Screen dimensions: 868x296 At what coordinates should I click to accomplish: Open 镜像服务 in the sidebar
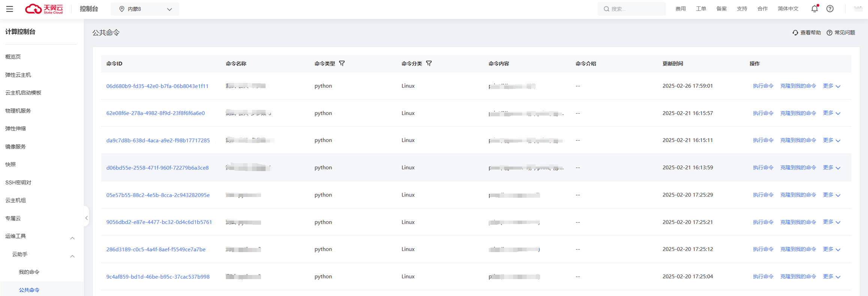pyautogui.click(x=15, y=146)
